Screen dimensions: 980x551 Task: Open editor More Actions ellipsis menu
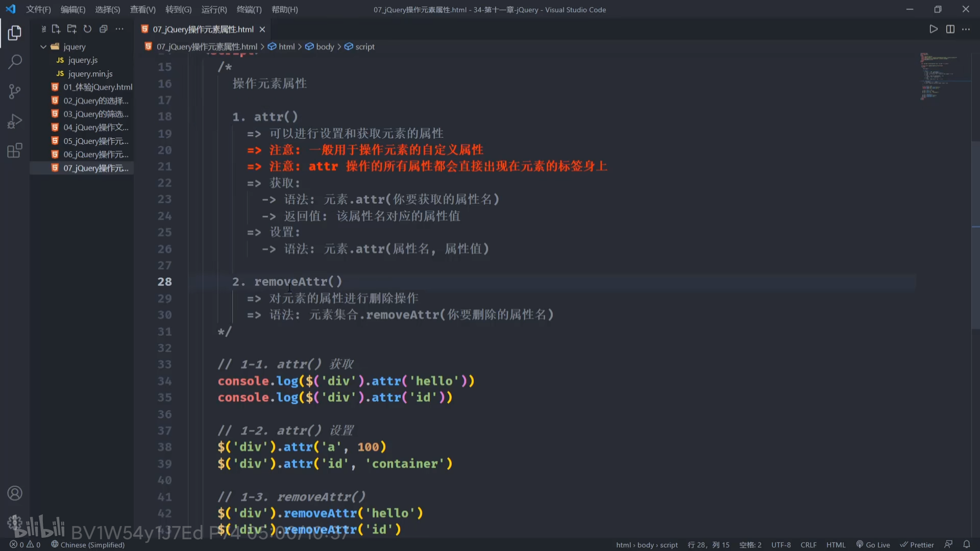(966, 29)
